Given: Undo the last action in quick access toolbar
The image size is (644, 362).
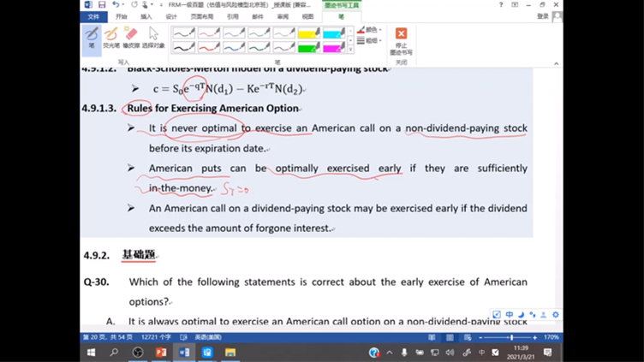Looking at the screenshot, I should pos(116,4).
